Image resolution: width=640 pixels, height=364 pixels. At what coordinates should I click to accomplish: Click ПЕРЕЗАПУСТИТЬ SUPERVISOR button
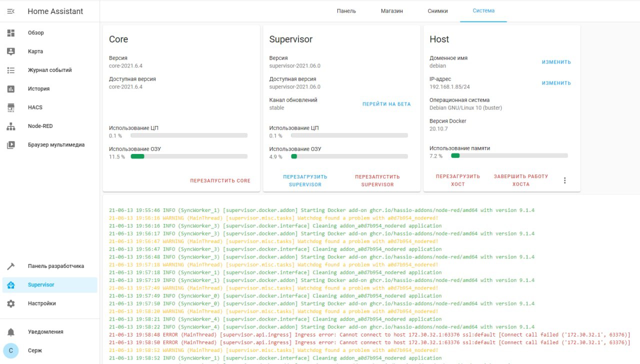(377, 180)
